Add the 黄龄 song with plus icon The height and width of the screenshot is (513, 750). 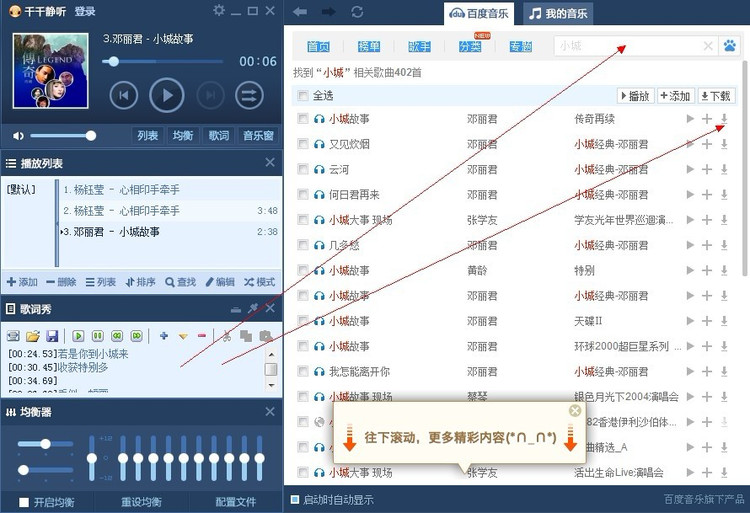[x=707, y=271]
